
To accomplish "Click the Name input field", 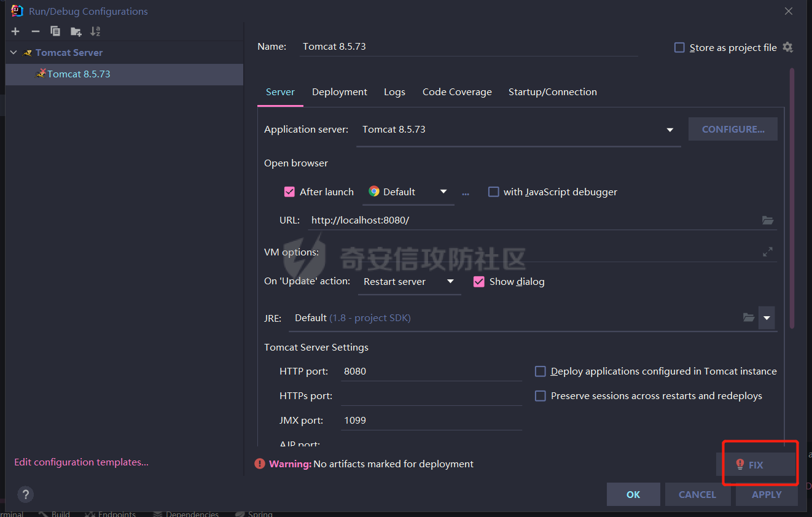I will coord(469,47).
